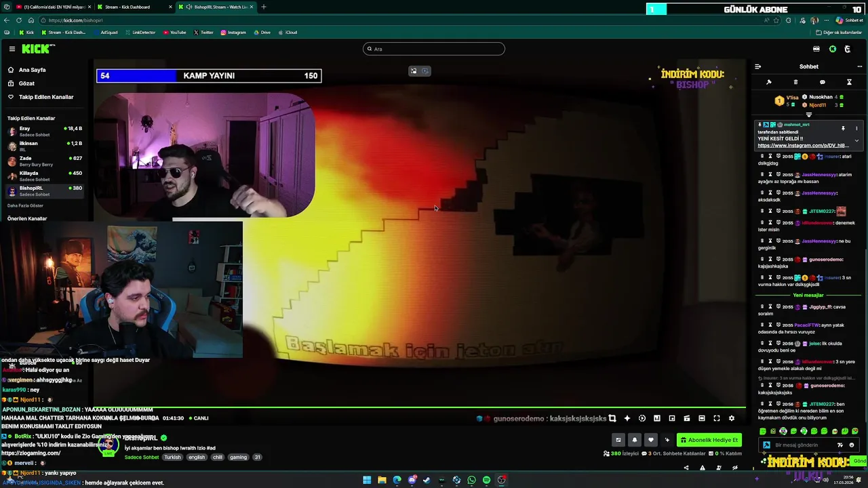Enter fullscreen in video player
868x488 pixels.
pyautogui.click(x=717, y=418)
